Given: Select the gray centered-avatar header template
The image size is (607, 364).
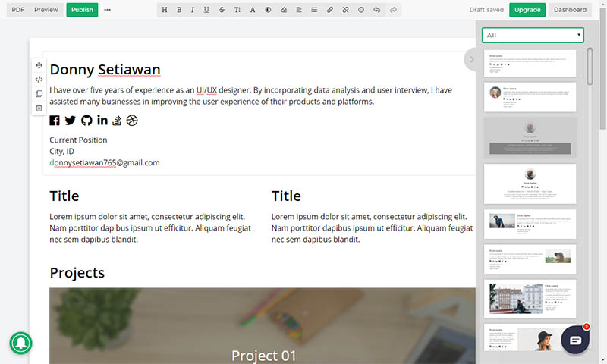Looking at the screenshot, I should pyautogui.click(x=530, y=136).
